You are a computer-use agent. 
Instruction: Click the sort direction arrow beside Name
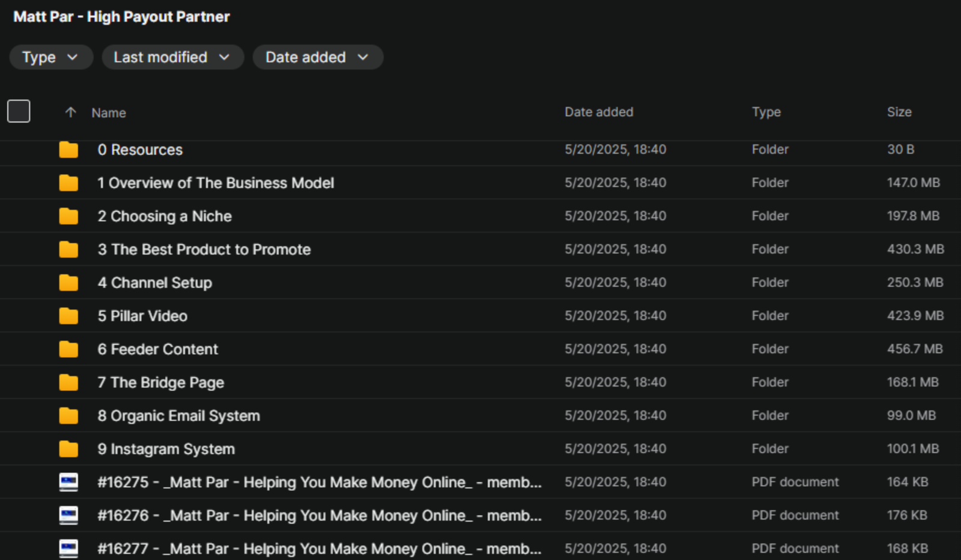pos(70,112)
